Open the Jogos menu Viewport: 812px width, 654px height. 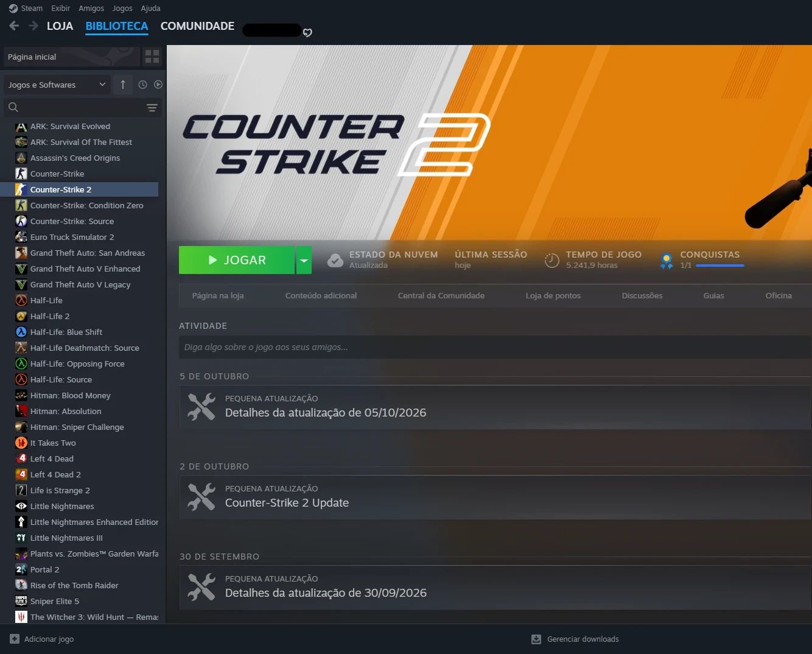click(122, 9)
